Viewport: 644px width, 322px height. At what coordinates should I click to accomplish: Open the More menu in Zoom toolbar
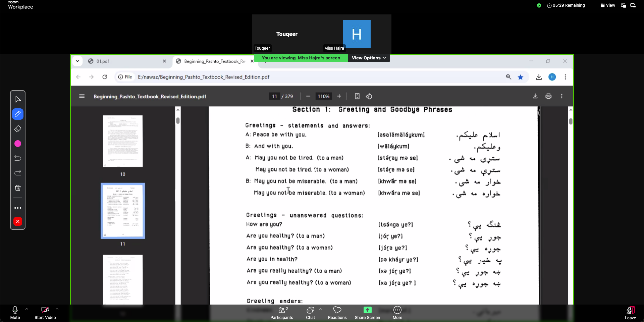tap(397, 313)
